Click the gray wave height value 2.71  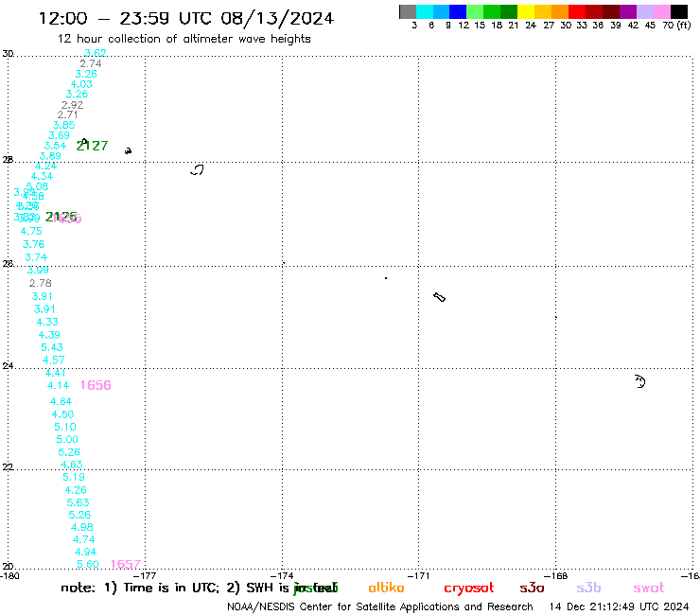(x=68, y=114)
